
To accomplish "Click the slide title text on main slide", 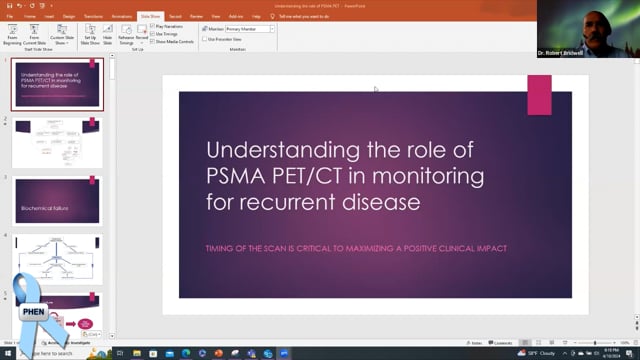I will pos(345,176).
